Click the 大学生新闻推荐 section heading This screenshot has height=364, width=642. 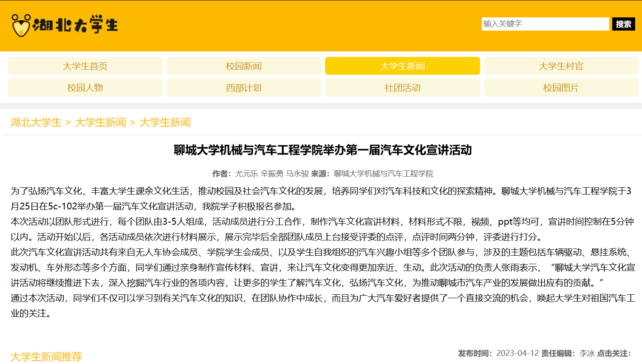coord(46,356)
